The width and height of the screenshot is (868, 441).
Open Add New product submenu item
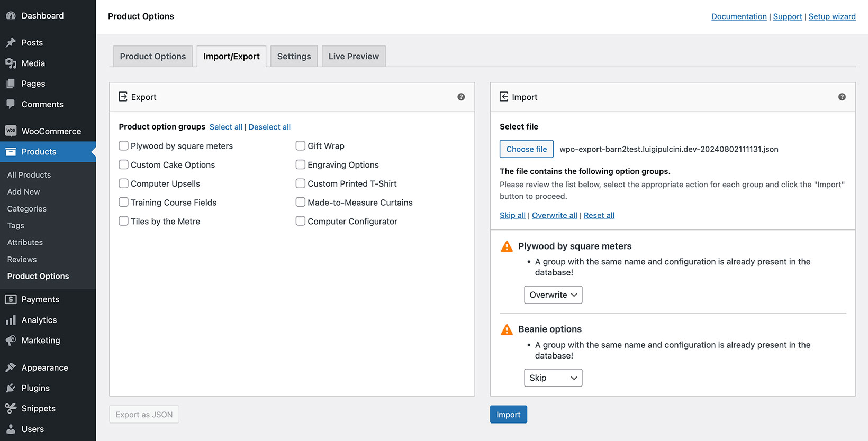24,191
